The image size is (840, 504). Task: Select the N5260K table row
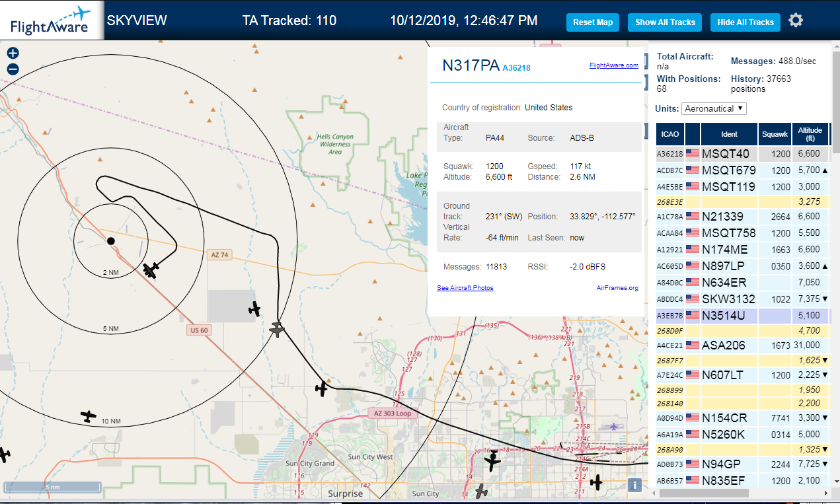(x=743, y=434)
